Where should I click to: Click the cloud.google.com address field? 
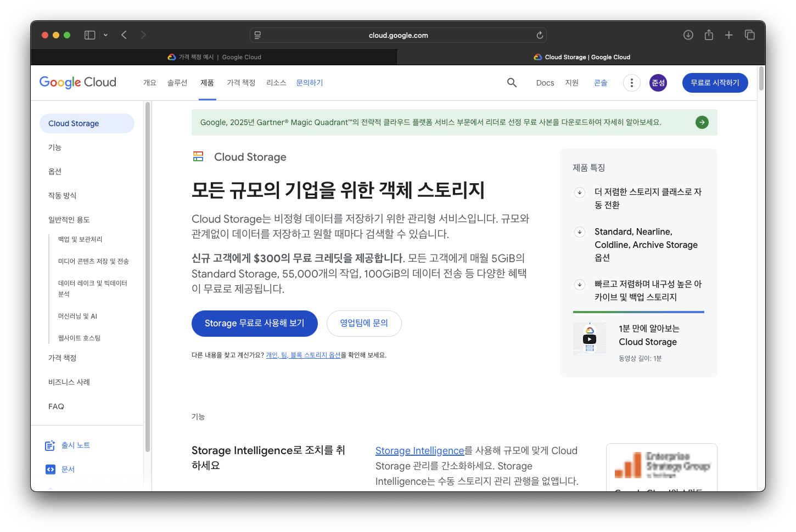coord(398,35)
